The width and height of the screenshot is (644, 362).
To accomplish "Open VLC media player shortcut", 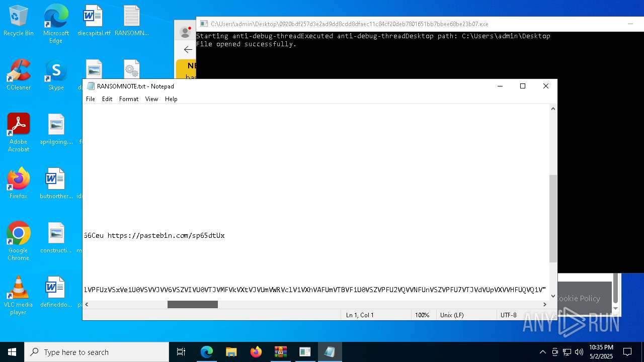I will 19,296.
